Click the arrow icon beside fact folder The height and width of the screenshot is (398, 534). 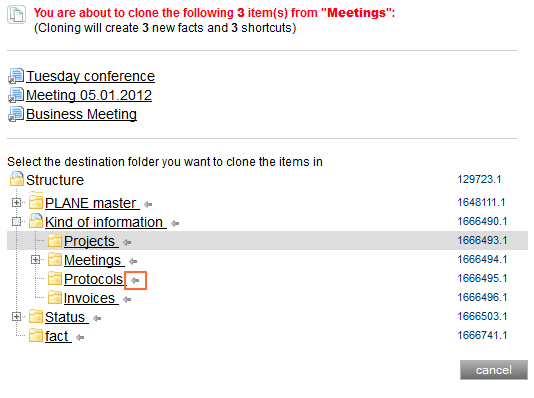click(80, 337)
